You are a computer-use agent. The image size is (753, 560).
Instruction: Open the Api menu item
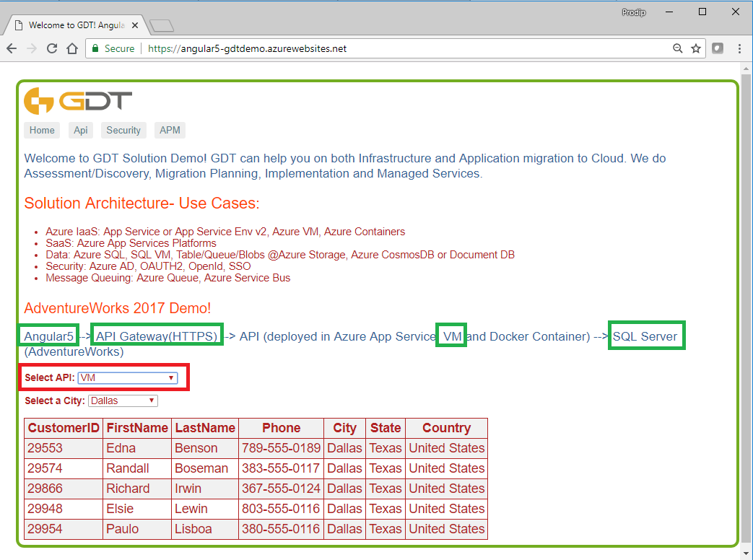[81, 130]
